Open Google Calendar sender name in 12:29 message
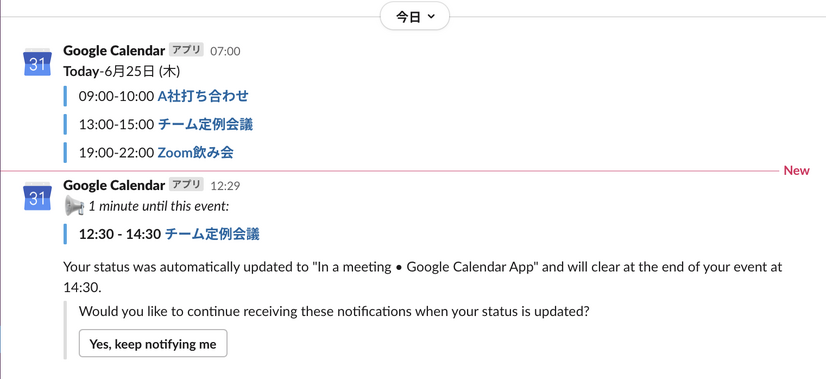 (x=114, y=185)
